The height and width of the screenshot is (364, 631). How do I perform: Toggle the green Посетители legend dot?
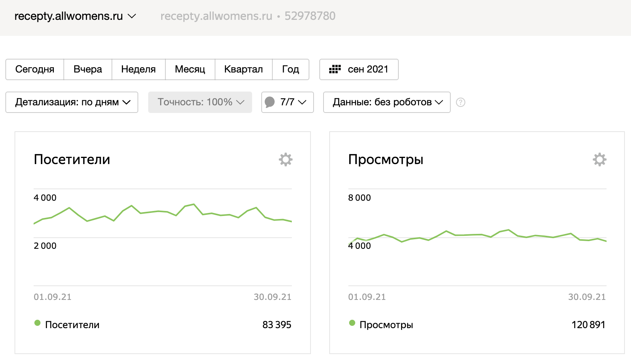pyautogui.click(x=37, y=323)
